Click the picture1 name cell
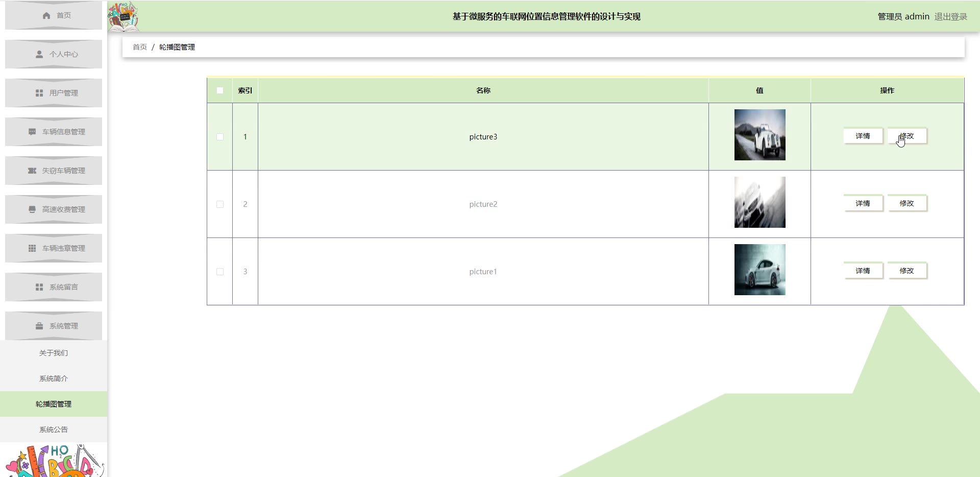 click(x=483, y=272)
